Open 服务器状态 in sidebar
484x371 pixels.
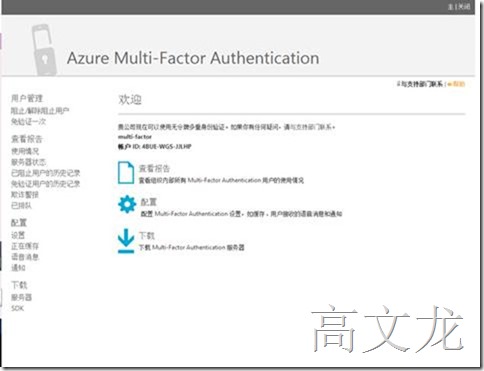click(28, 162)
